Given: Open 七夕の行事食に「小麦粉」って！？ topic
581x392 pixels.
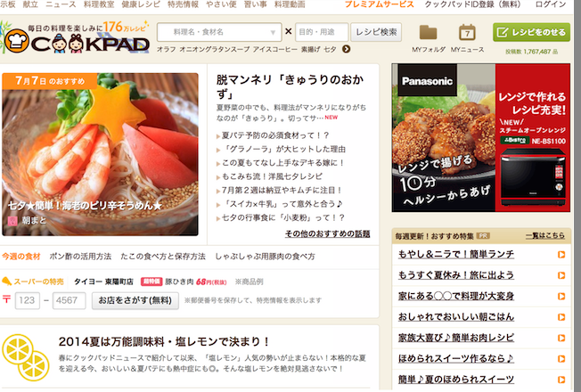Looking at the screenshot, I should click(x=283, y=218).
